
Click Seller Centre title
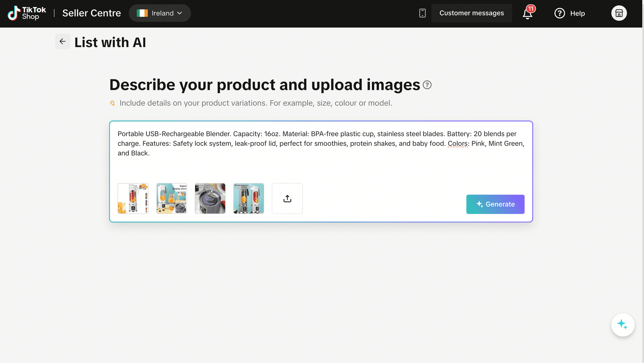(x=92, y=13)
